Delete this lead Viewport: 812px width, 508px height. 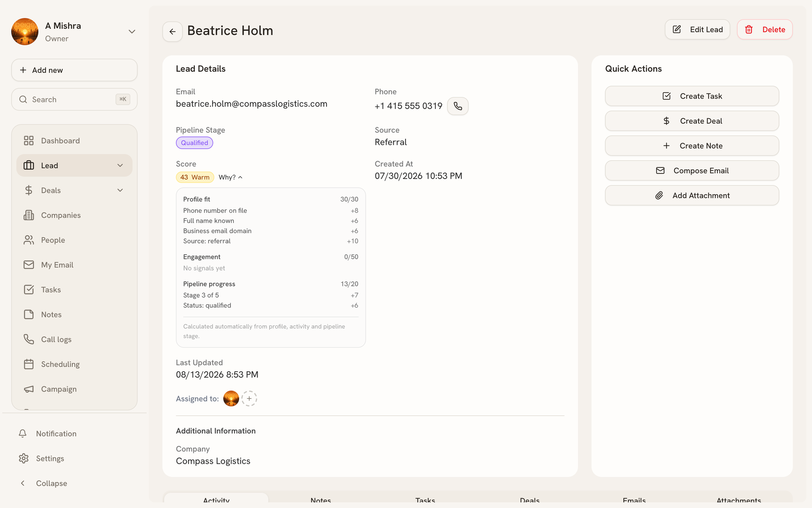pyautogui.click(x=765, y=29)
